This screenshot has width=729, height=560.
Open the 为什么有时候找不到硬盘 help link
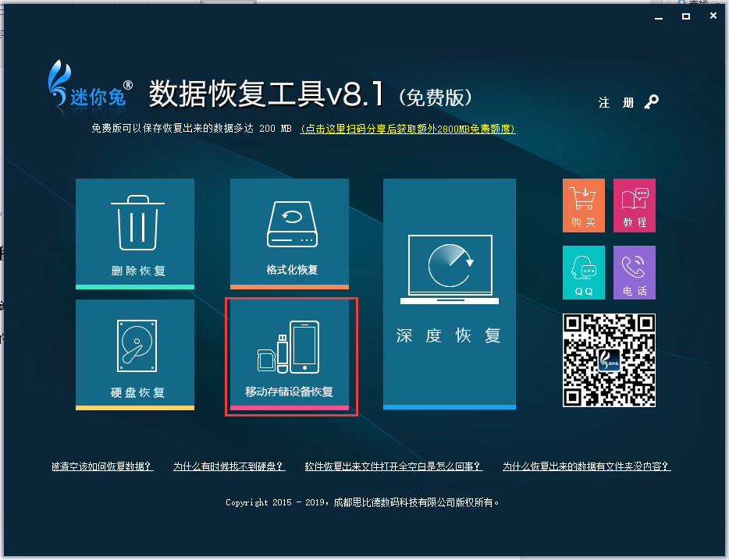click(x=229, y=466)
